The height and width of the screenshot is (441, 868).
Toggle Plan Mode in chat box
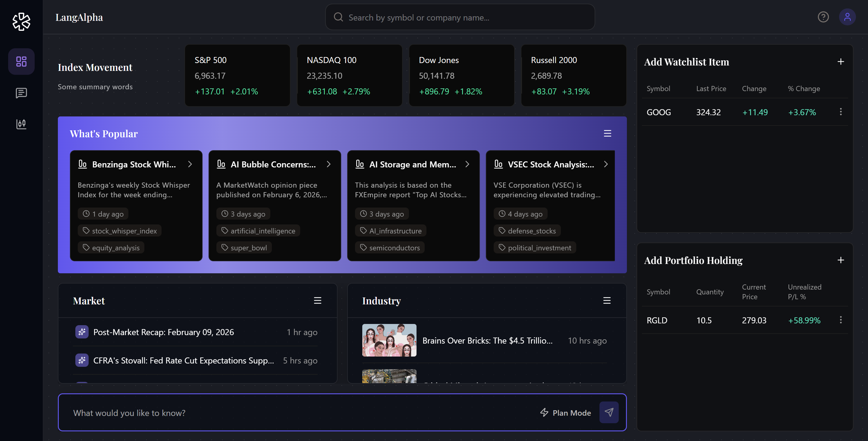point(566,413)
